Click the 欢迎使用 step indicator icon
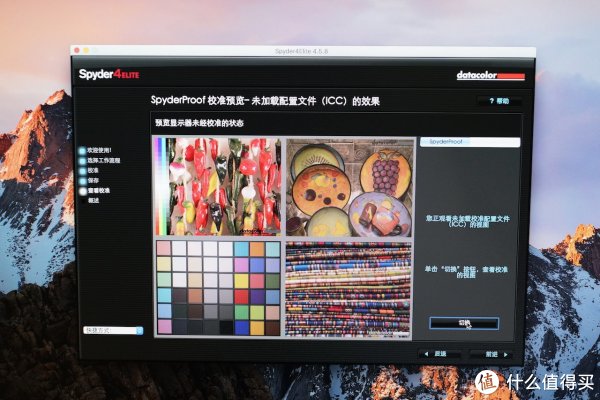 tap(82, 151)
